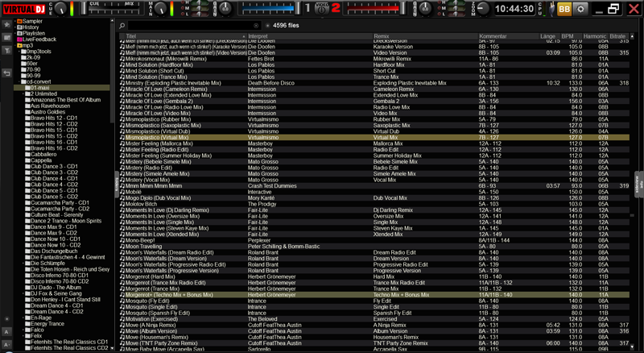Expand the History tree node
The height and width of the screenshot is (353, 644).
[14, 27]
